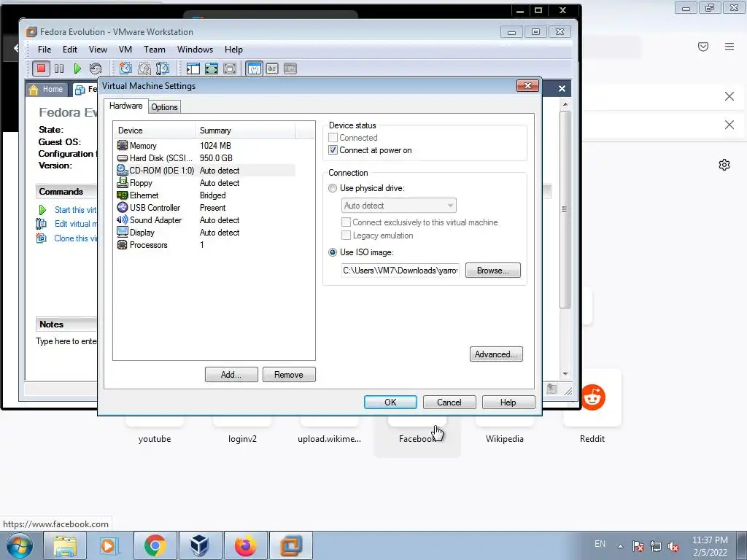Toggle the sidebar view toolbar icon

pyautogui.click(x=193, y=69)
